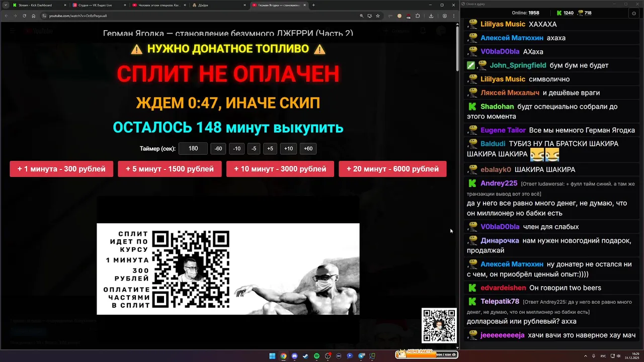The height and width of the screenshot is (362, 644).
Task: Bookmark this page with the star icon
Action: pyautogui.click(x=378, y=16)
